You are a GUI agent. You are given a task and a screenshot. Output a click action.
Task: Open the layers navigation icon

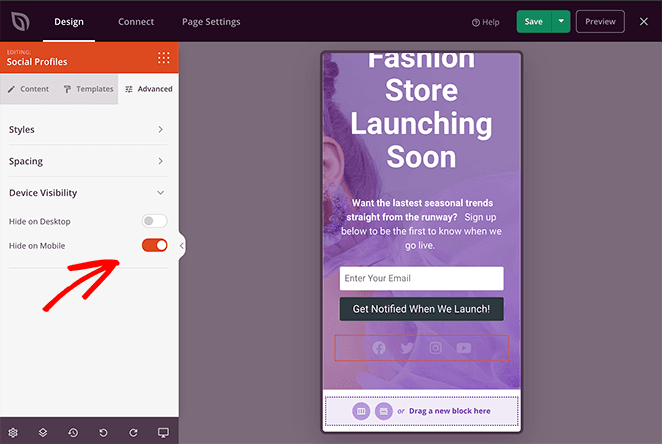coord(43,432)
